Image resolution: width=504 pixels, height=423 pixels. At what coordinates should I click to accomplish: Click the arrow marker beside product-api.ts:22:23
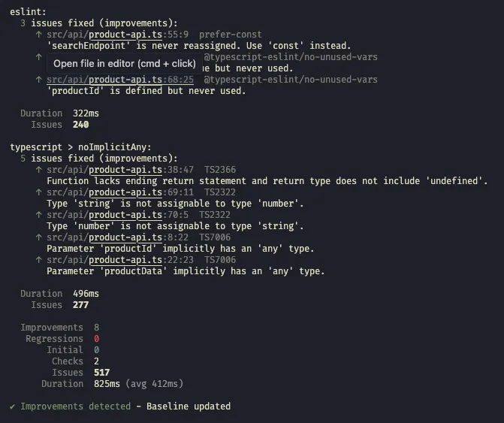click(38, 260)
